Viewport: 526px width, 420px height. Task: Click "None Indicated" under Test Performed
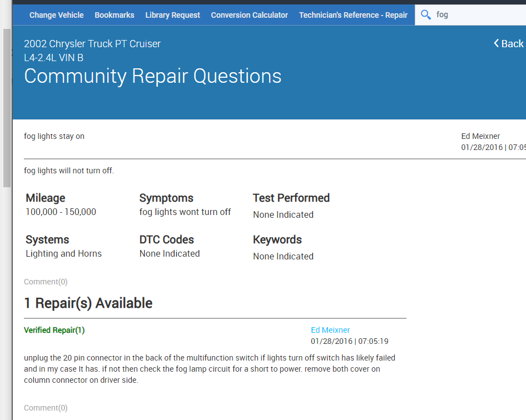283,215
